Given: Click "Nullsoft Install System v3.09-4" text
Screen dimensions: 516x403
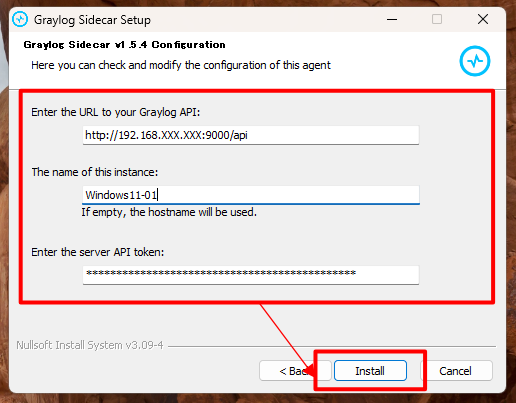Looking at the screenshot, I should (90, 345).
